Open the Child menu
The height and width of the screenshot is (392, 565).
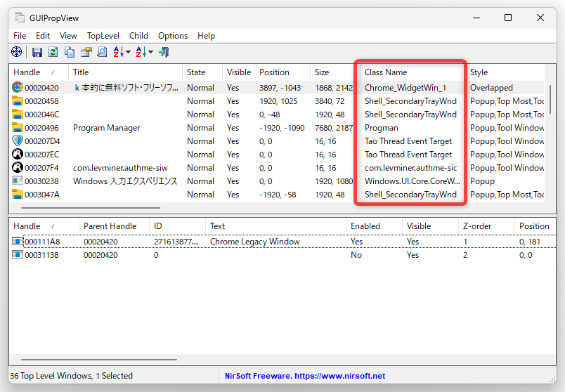(x=138, y=36)
